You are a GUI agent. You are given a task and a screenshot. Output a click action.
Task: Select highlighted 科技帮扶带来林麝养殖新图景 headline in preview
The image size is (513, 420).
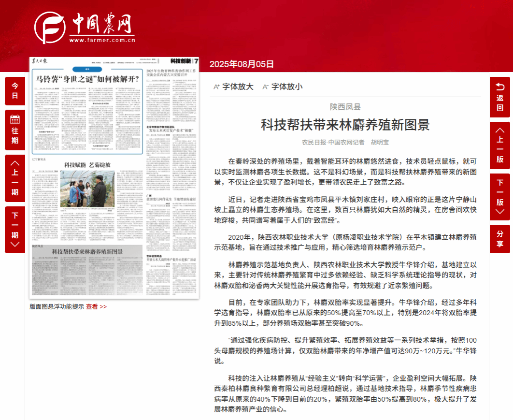87,251
